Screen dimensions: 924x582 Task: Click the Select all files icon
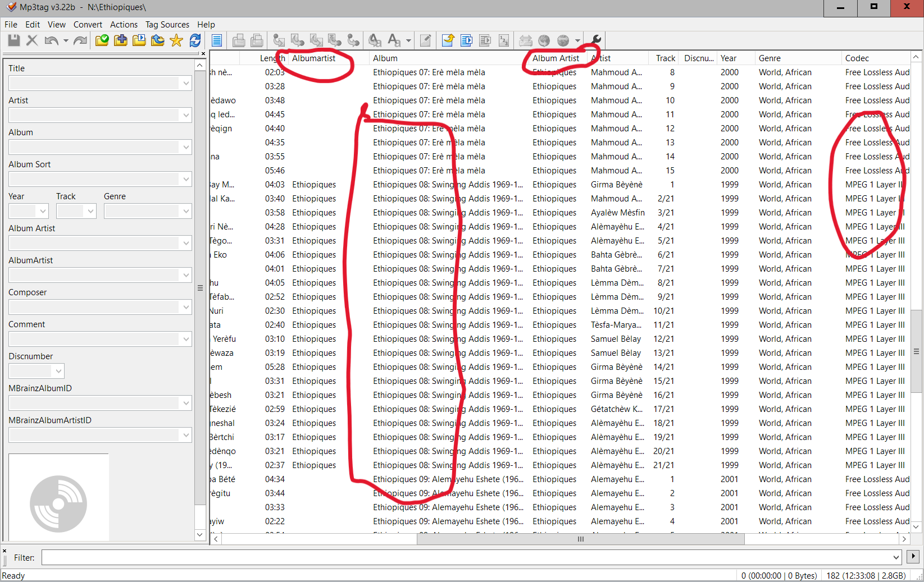[x=217, y=40]
